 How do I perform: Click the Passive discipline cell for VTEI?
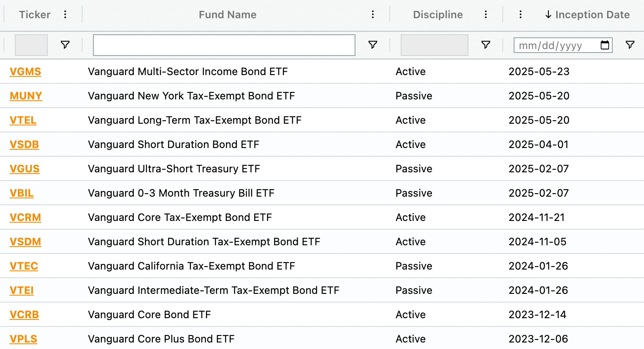(x=414, y=290)
